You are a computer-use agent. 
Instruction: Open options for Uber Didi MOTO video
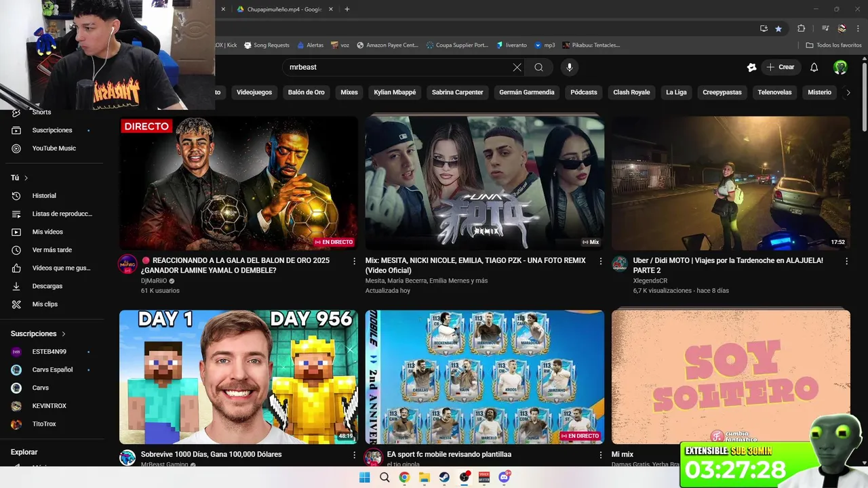(x=846, y=261)
